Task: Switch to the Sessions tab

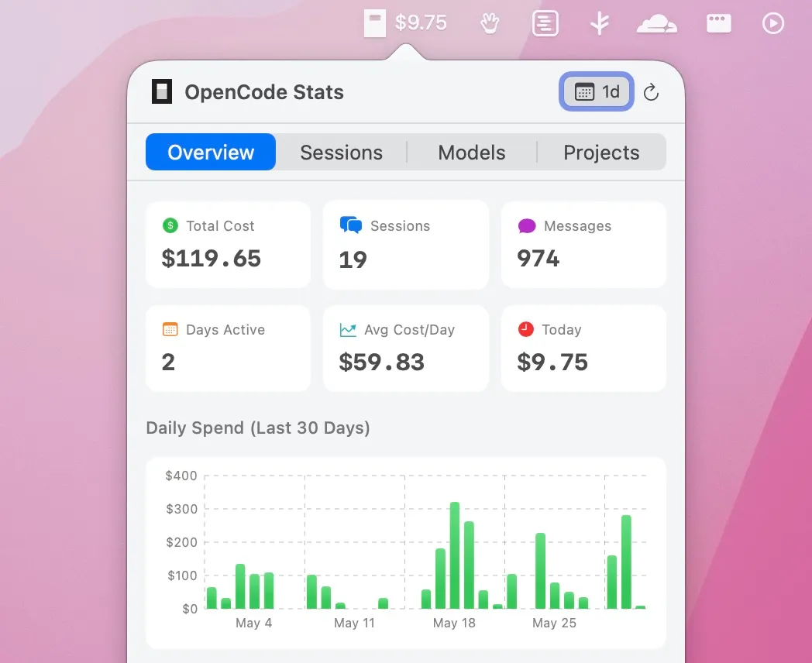Action: click(x=341, y=153)
